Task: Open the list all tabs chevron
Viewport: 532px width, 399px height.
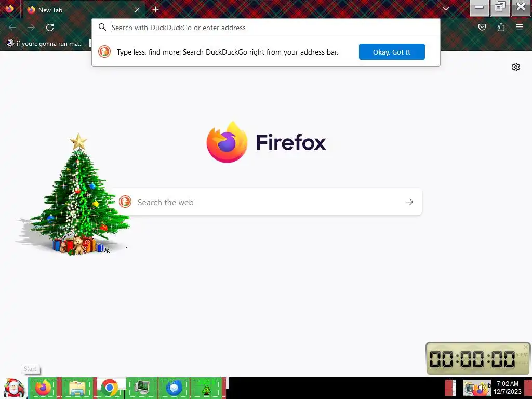Action: (x=446, y=9)
